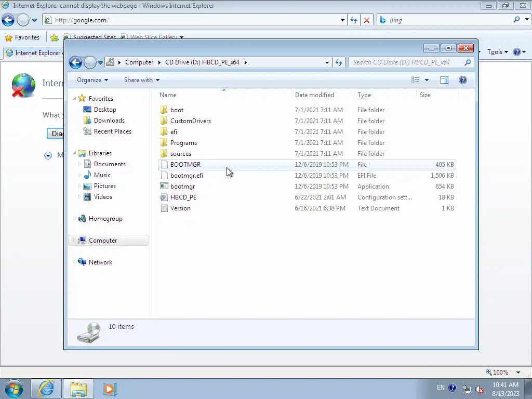532x399 pixels.
Task: Select the efi folder
Action: (307, 131)
